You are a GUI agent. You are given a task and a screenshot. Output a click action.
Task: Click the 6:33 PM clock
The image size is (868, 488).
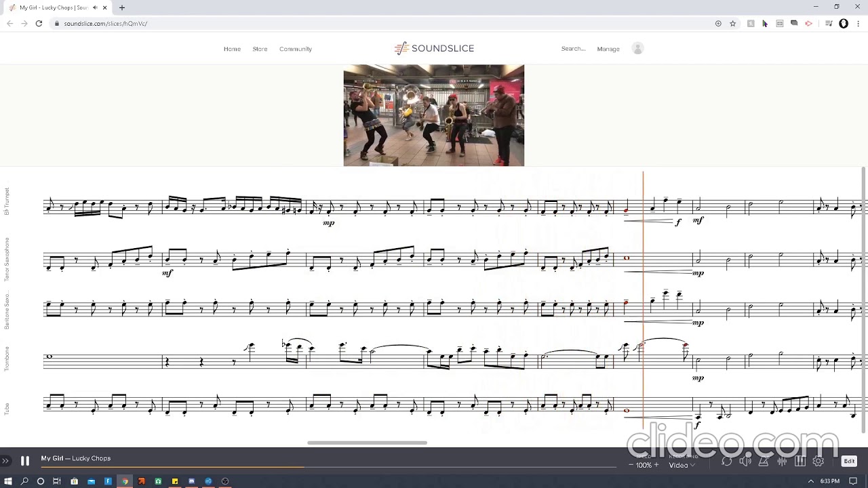[829, 481]
